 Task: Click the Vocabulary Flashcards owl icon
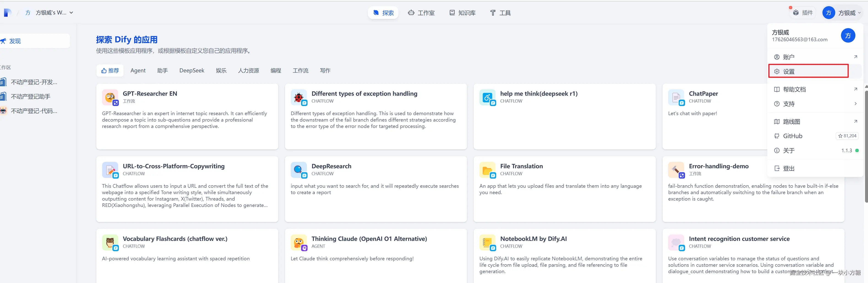coord(110,242)
